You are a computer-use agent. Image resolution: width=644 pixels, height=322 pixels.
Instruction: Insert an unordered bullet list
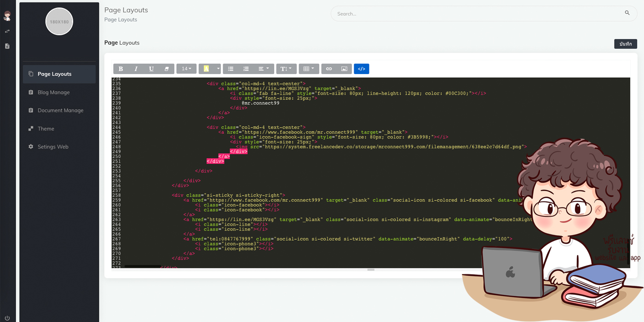pyautogui.click(x=230, y=69)
